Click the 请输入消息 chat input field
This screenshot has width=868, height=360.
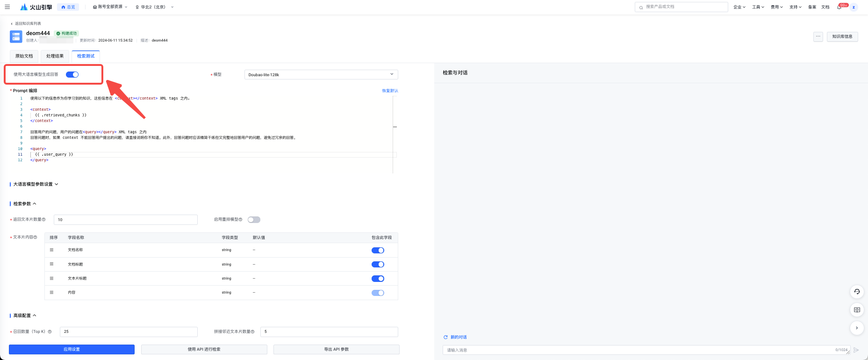638,350
